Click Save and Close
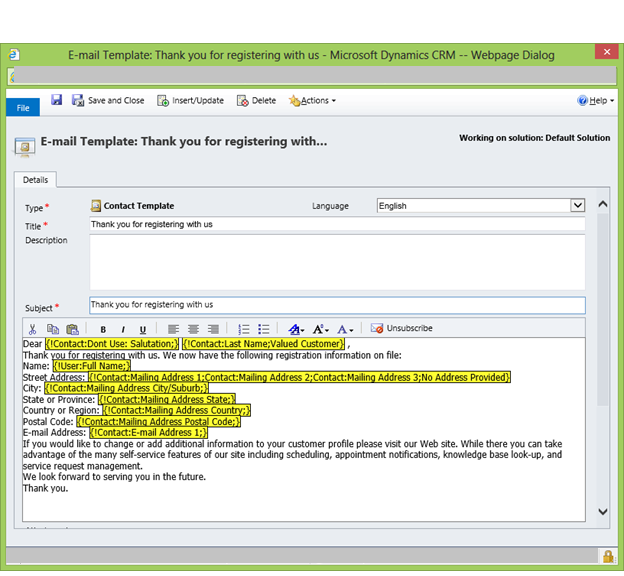 click(x=108, y=101)
